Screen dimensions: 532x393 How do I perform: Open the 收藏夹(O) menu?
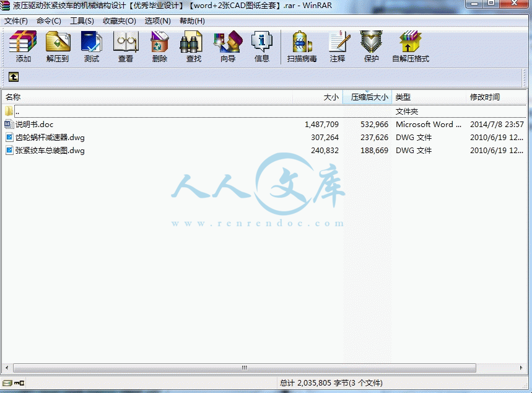tap(120, 21)
